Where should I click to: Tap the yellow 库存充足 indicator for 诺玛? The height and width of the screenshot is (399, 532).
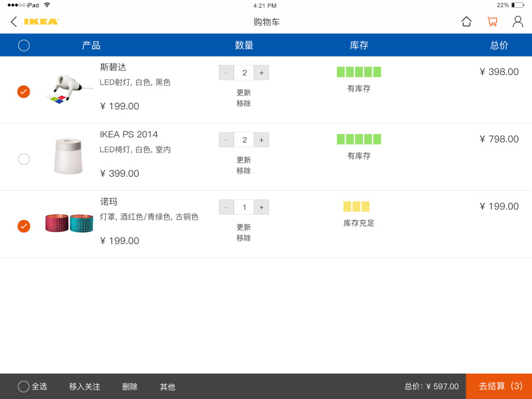355,206
